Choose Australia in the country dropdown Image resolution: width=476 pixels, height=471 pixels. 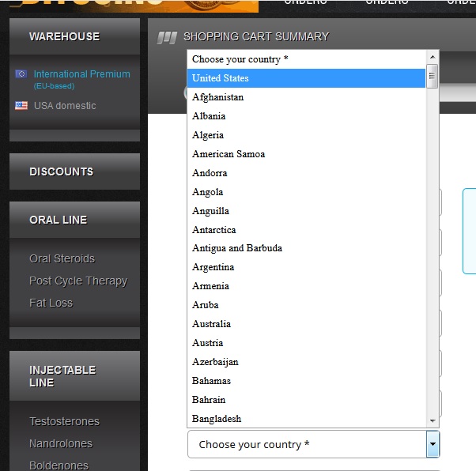212,324
